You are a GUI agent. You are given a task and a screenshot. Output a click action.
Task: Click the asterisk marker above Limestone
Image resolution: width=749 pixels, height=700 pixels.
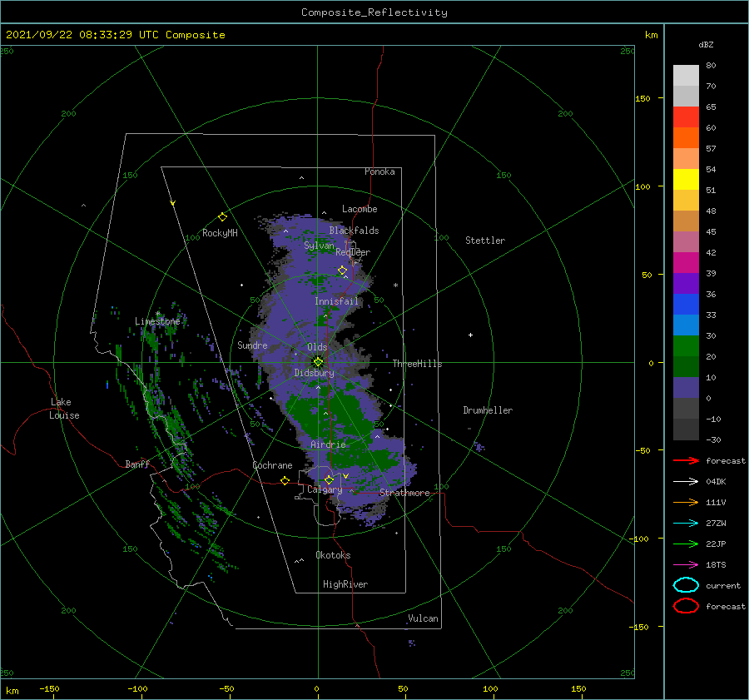pos(157,314)
